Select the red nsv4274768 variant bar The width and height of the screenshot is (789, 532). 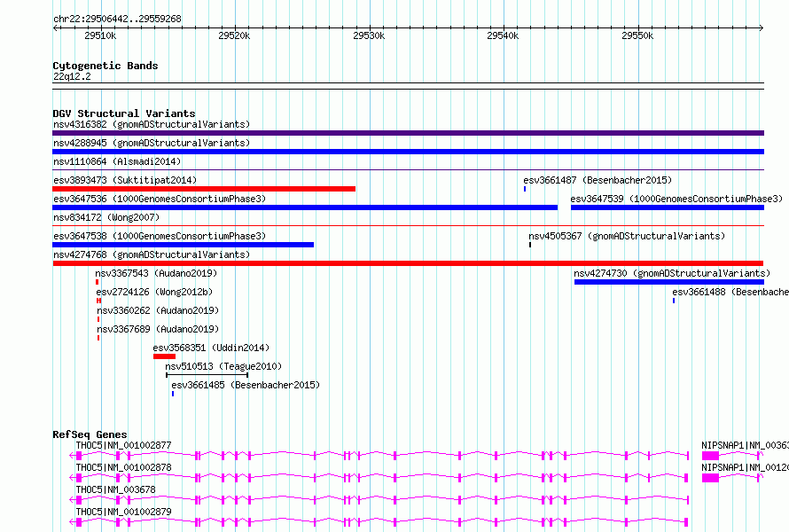pyautogui.click(x=408, y=263)
